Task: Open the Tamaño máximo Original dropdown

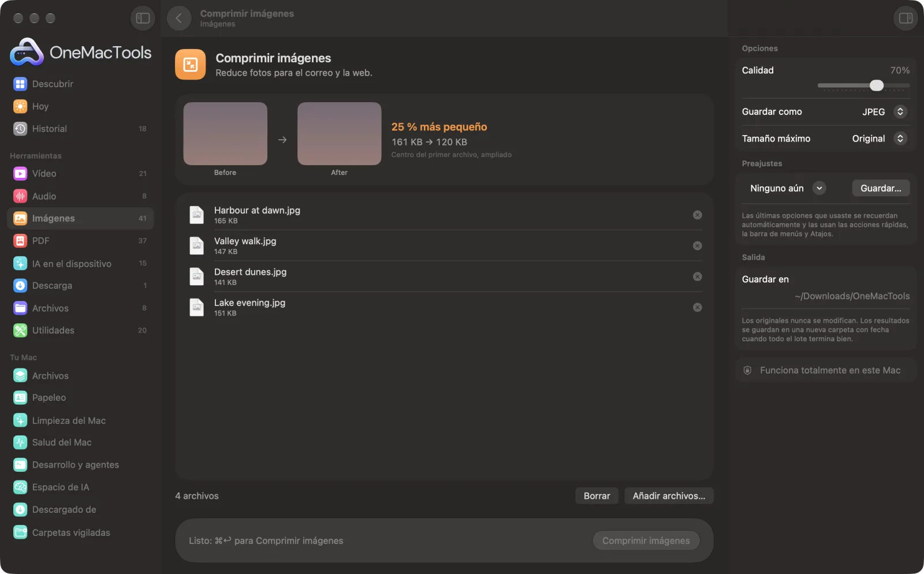Action: (879, 139)
